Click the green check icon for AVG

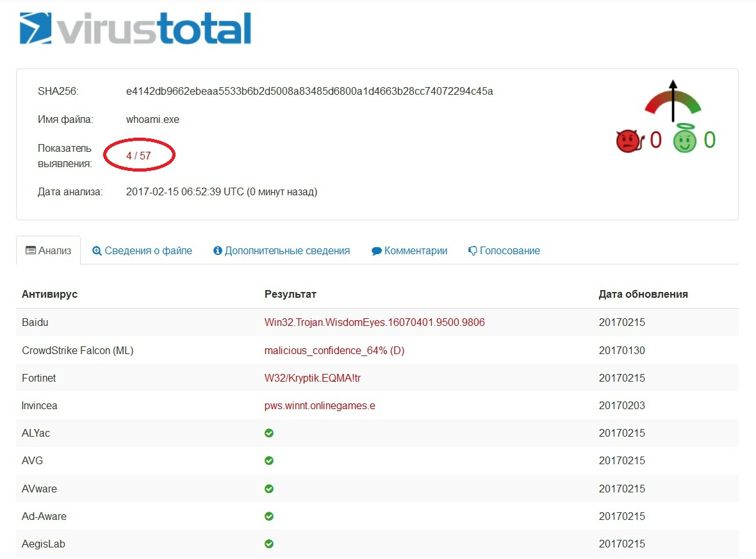269,460
